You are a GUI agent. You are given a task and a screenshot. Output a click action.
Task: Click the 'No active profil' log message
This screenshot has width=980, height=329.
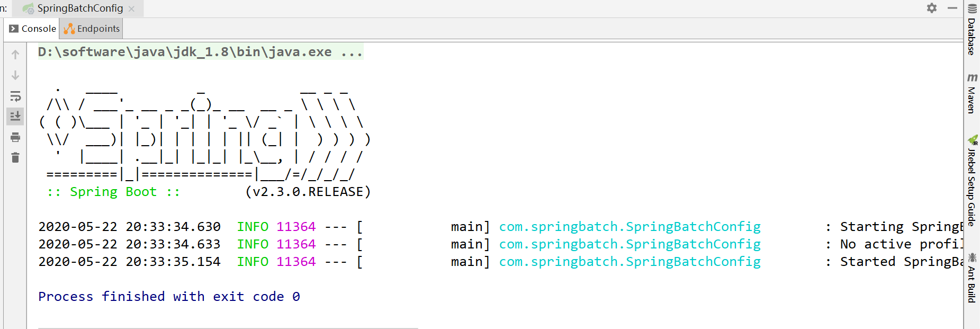(901, 244)
